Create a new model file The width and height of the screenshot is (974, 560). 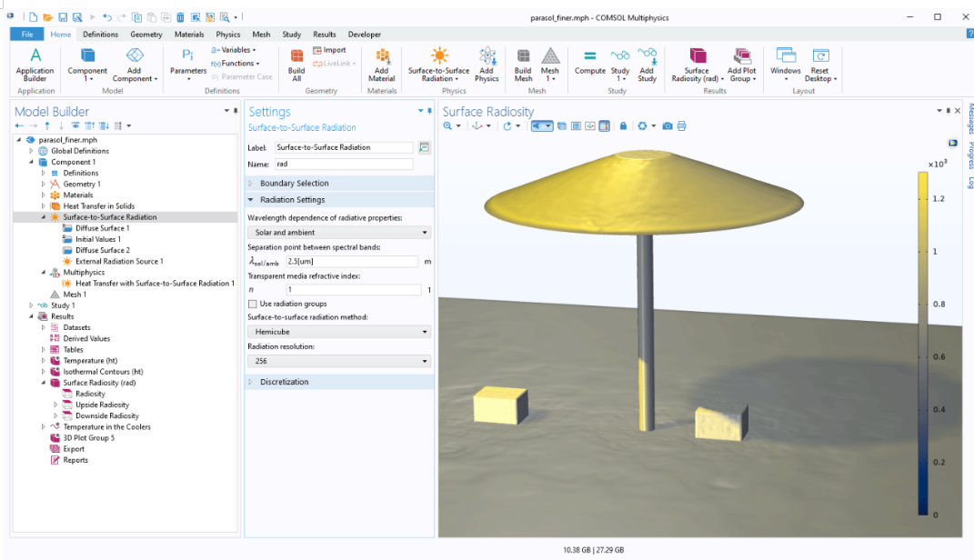(x=33, y=17)
